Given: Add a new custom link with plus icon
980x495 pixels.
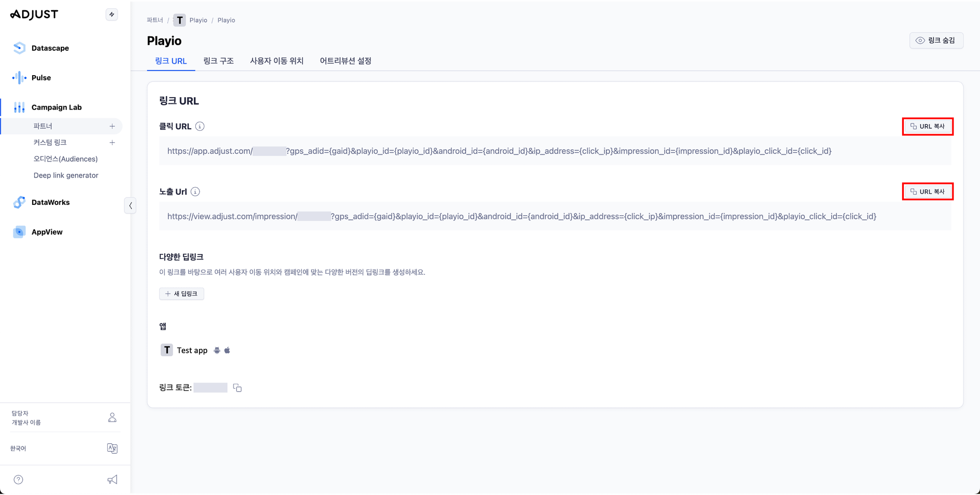Looking at the screenshot, I should pos(112,143).
